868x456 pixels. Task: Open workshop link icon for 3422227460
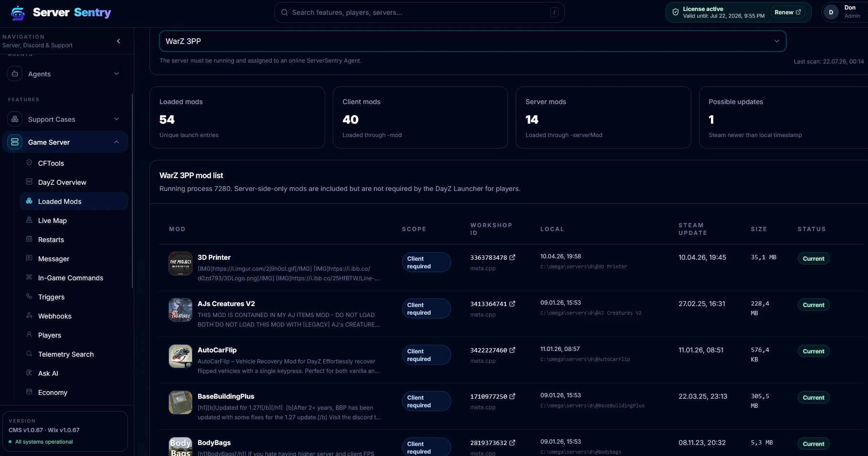512,350
